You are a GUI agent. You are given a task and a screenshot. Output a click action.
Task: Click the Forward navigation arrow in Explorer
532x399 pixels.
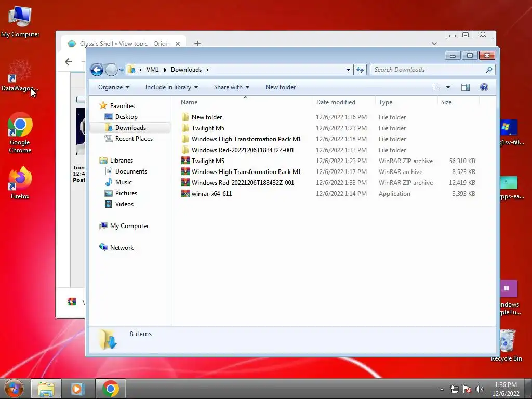click(111, 70)
